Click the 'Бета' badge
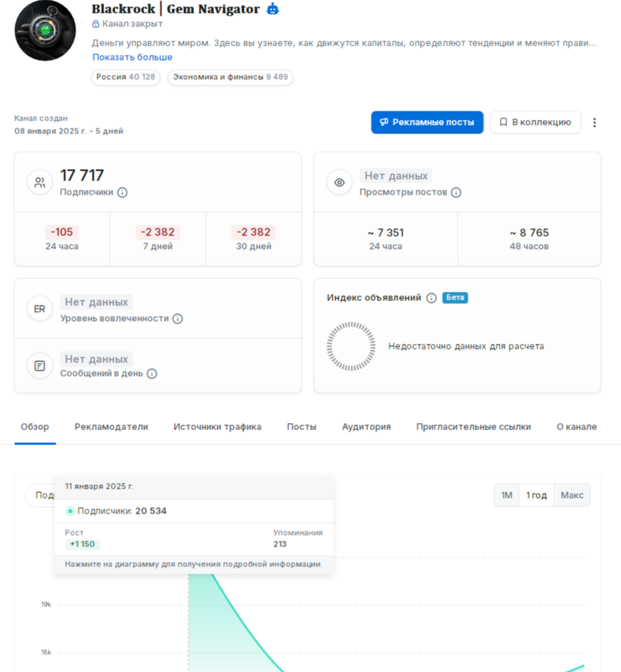 point(455,297)
